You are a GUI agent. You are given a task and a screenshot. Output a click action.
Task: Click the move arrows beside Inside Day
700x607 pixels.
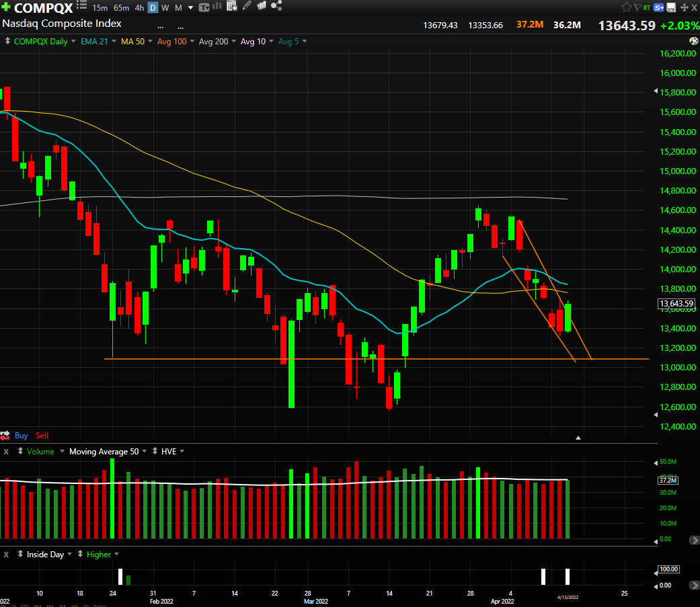coord(21,554)
